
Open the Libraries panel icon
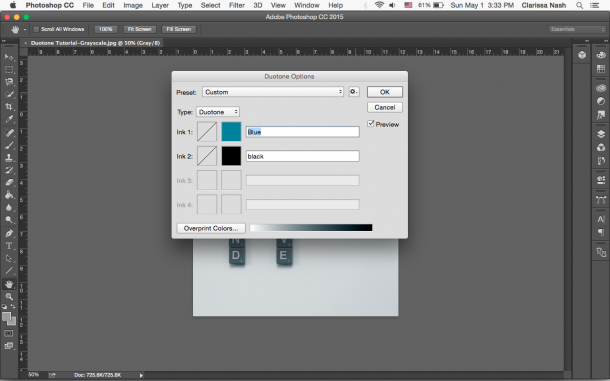[601, 88]
